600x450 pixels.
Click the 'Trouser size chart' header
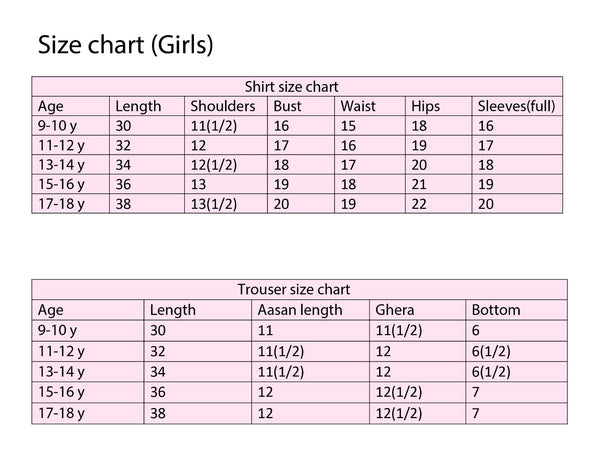click(293, 290)
